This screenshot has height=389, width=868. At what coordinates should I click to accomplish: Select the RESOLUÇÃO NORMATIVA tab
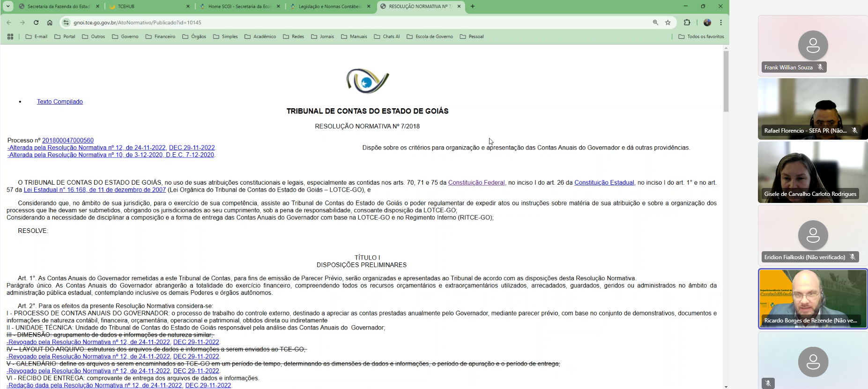(x=420, y=7)
